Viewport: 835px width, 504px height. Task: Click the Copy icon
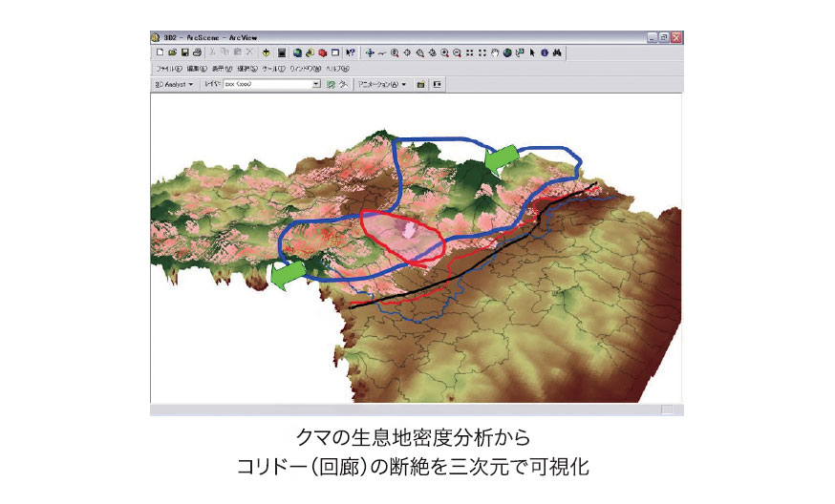(x=225, y=52)
